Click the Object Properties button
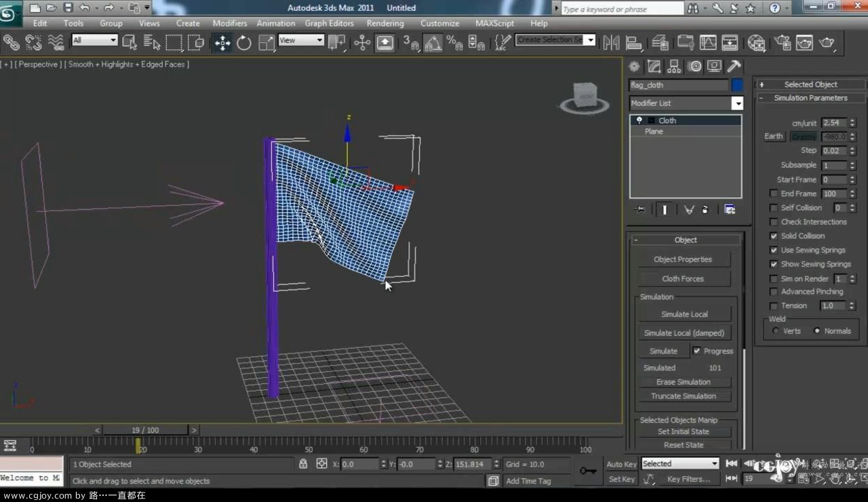868x502 pixels. (x=683, y=259)
